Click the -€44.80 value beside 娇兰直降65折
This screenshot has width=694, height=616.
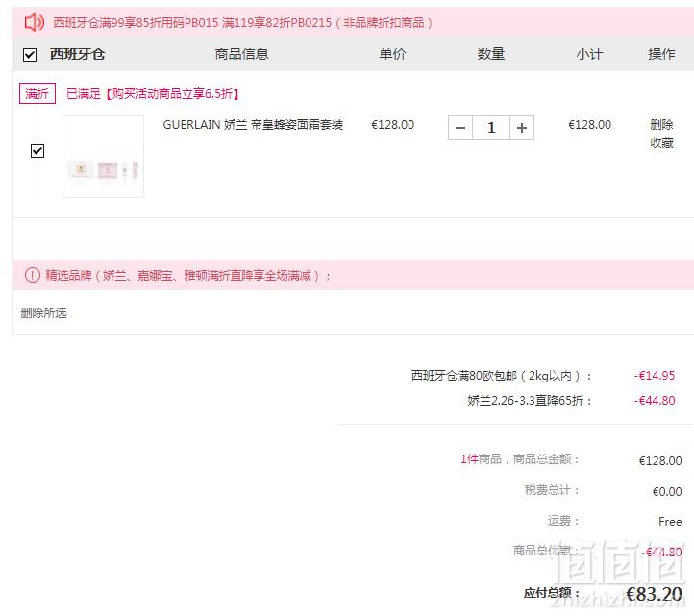pos(655,401)
